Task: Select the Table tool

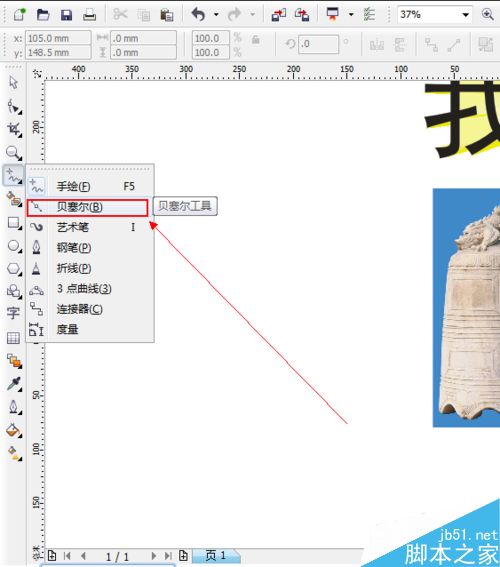Action: click(13, 338)
